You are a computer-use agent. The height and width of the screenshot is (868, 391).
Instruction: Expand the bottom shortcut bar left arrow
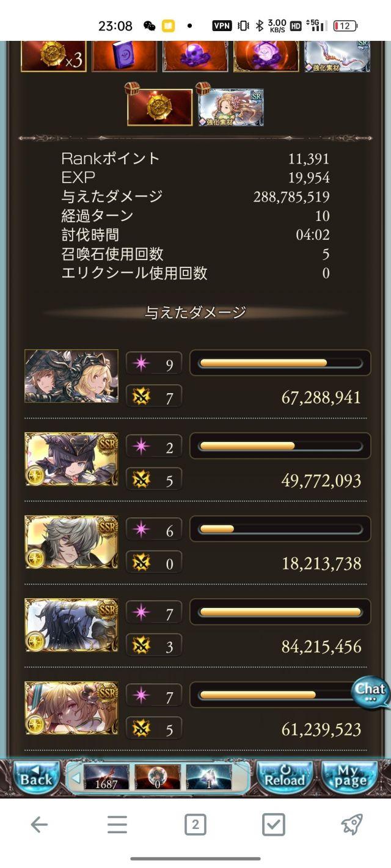click(x=76, y=778)
